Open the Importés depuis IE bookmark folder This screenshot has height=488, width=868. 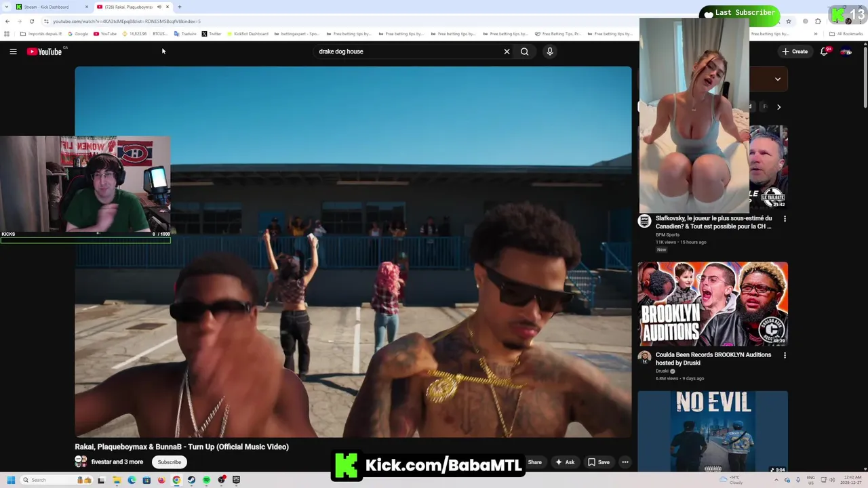pyautogui.click(x=41, y=34)
